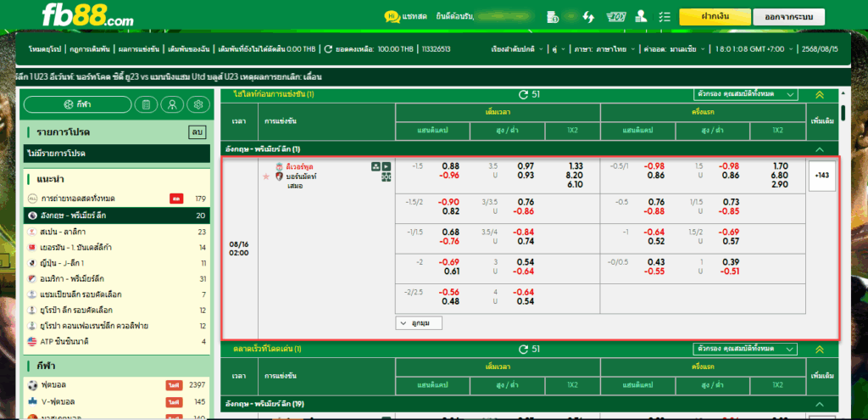Open the live chat 'Hi' bubble icon

[x=392, y=17]
